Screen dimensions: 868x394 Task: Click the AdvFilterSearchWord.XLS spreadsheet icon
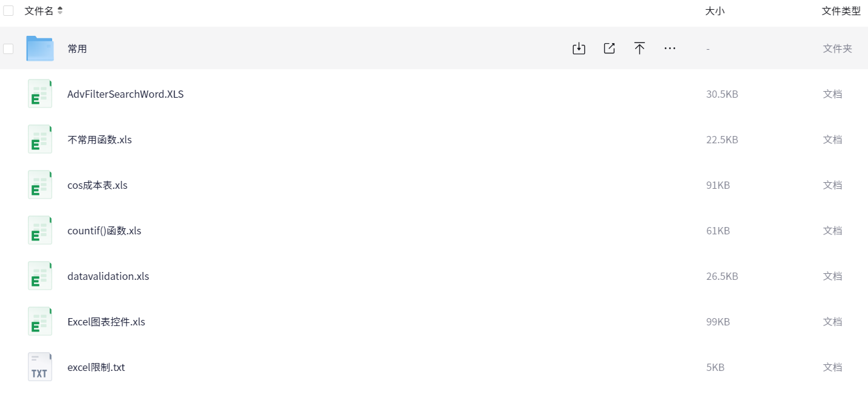pyautogui.click(x=40, y=94)
